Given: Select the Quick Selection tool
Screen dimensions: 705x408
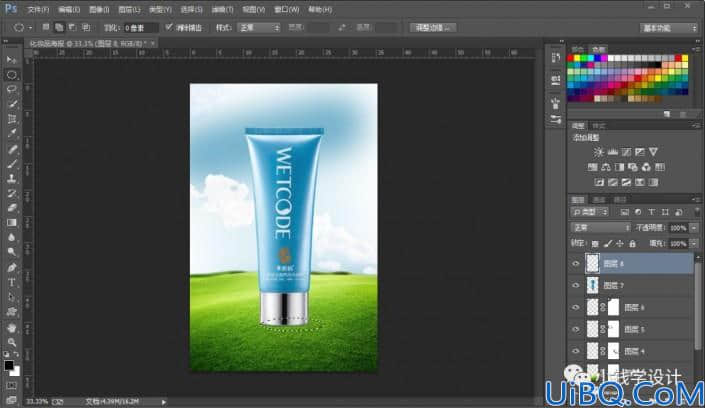Looking at the screenshot, I should [12, 104].
